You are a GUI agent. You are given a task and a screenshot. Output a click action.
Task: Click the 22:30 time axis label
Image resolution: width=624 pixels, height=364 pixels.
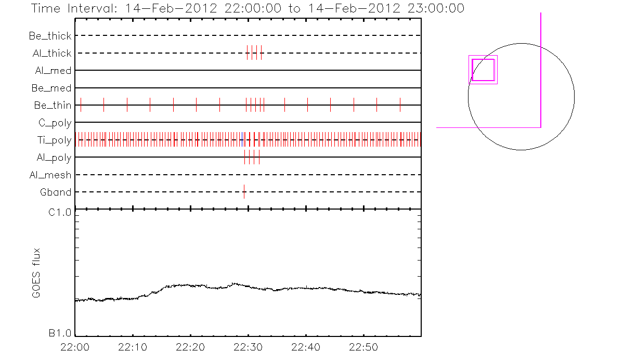click(248, 346)
